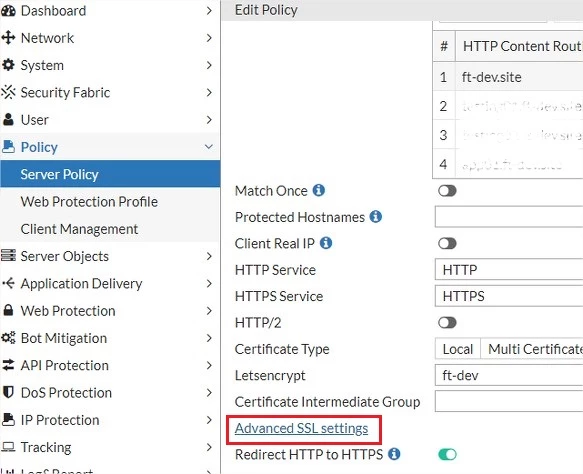Select the Local certificate type button

[x=458, y=349]
